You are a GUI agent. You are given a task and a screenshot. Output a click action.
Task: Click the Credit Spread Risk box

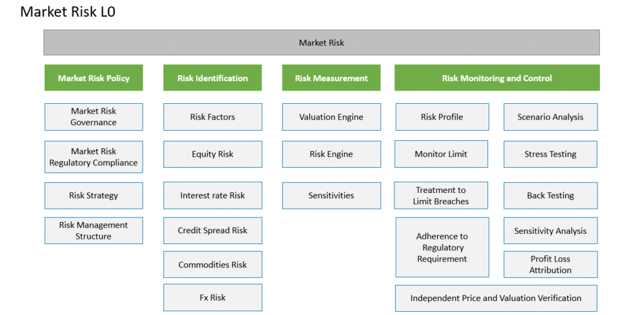pyautogui.click(x=213, y=231)
